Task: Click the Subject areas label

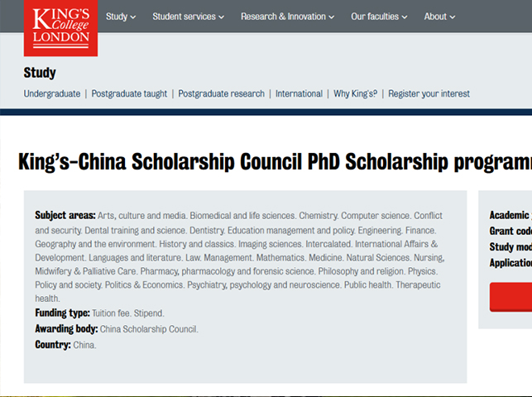Action: 65,216
